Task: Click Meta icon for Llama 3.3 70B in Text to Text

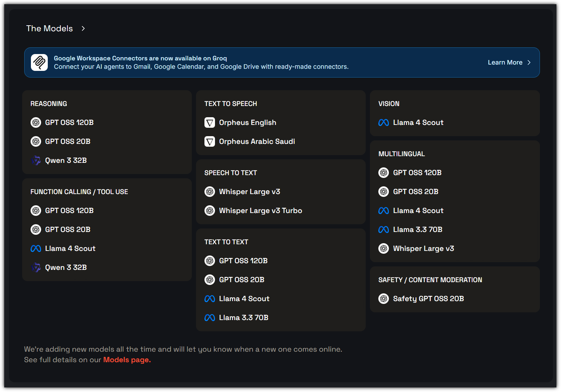Action: click(210, 318)
